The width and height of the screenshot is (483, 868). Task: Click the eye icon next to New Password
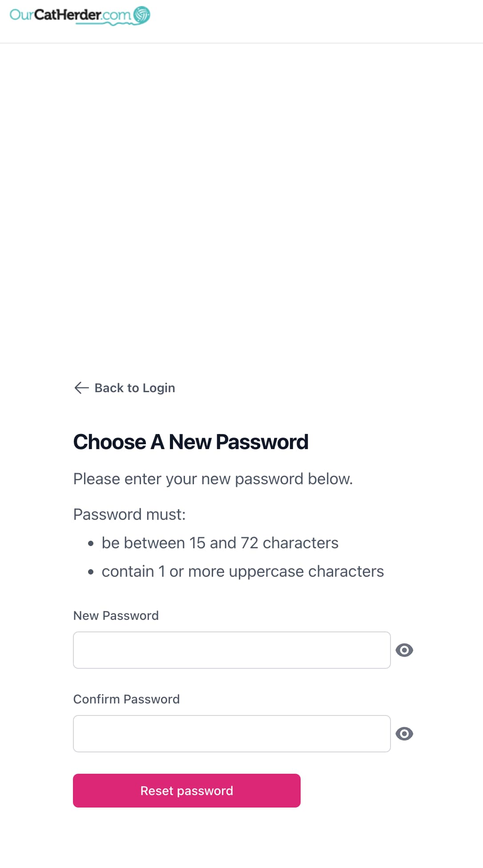pos(404,650)
